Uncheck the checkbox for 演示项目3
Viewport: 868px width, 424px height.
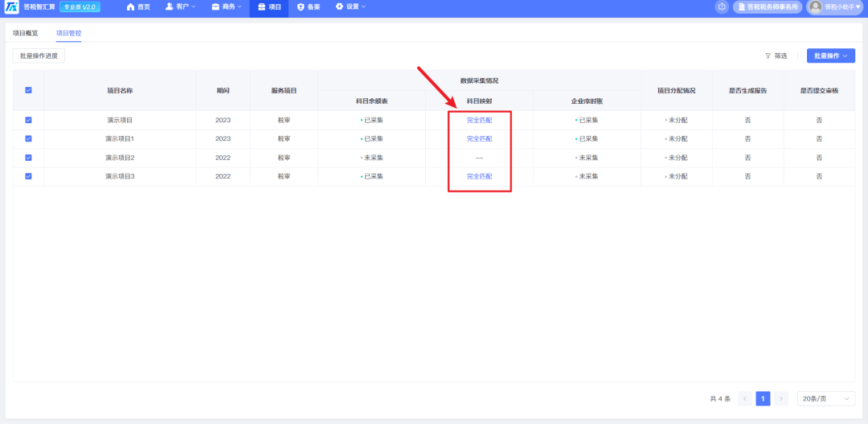coord(28,176)
